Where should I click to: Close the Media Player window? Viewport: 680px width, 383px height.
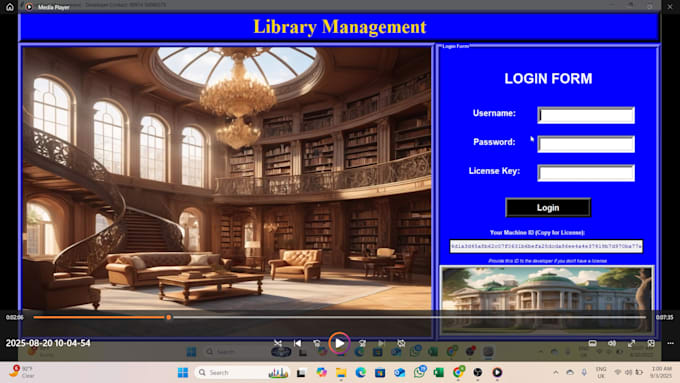click(670, 7)
